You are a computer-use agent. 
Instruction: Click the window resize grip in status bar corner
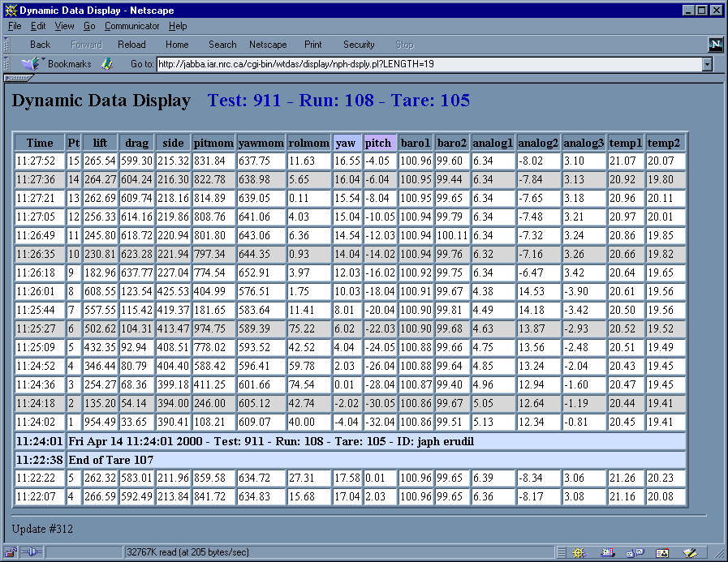(719, 553)
